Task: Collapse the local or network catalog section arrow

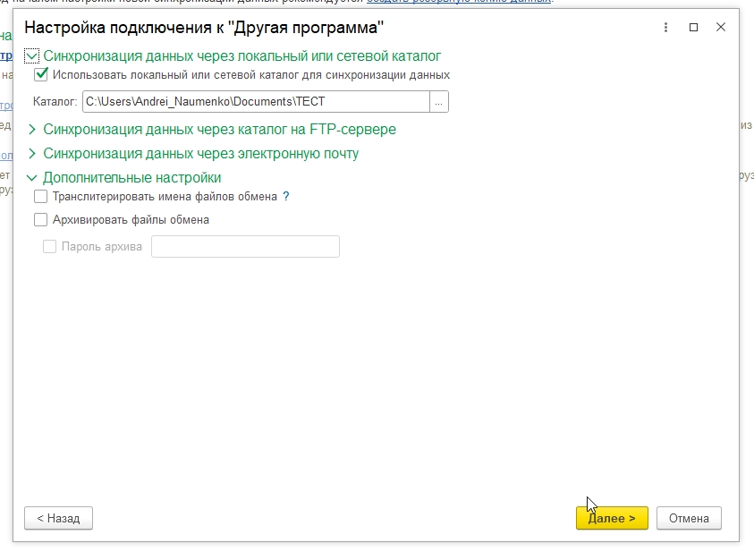Action: 33,56
